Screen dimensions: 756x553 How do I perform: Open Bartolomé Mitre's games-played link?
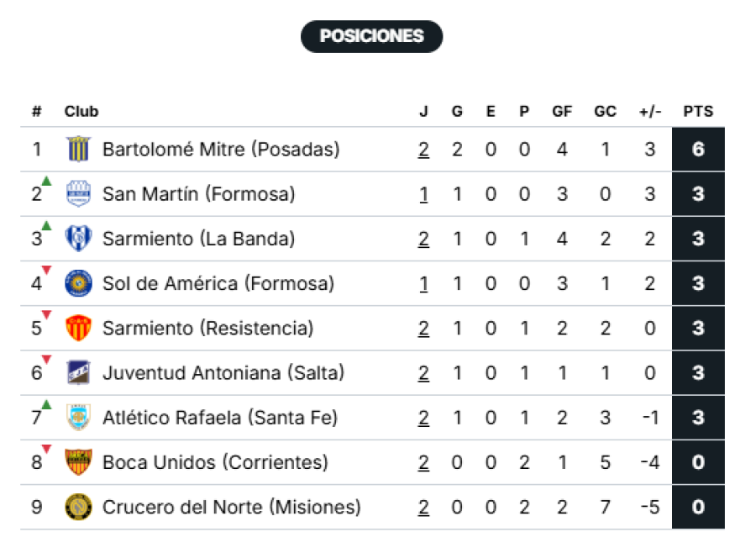pos(423,150)
